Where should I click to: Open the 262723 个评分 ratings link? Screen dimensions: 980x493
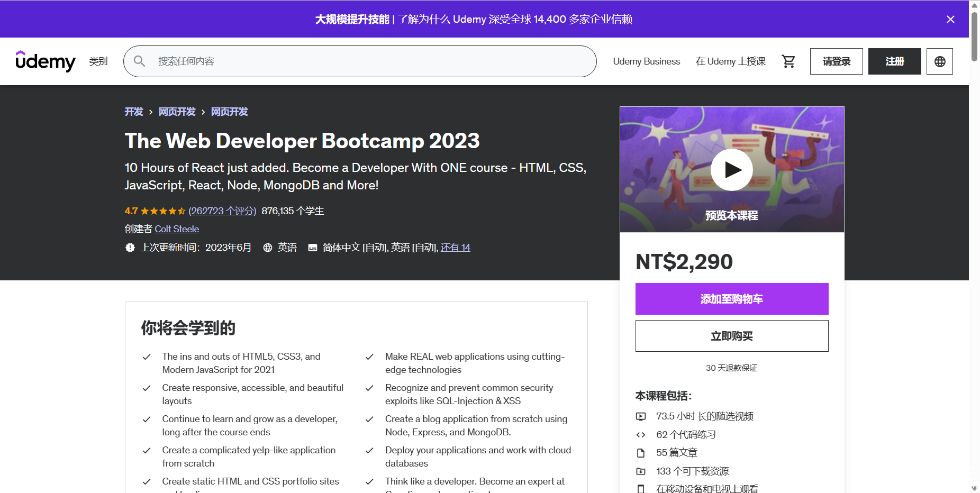[222, 211]
